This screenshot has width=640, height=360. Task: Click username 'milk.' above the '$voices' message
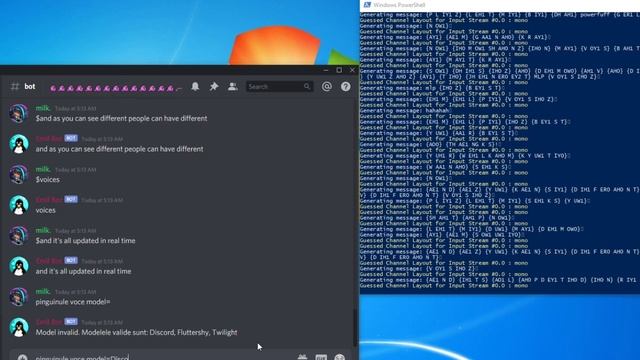(x=43, y=169)
